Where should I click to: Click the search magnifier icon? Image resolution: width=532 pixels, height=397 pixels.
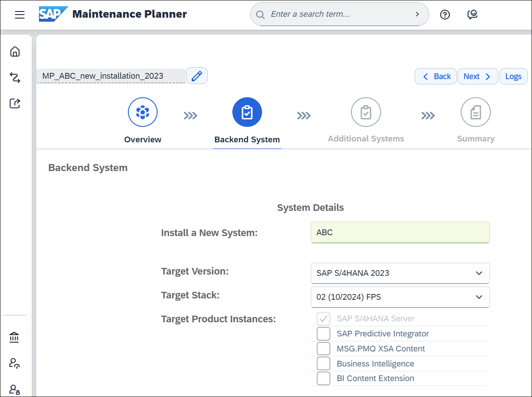261,15
